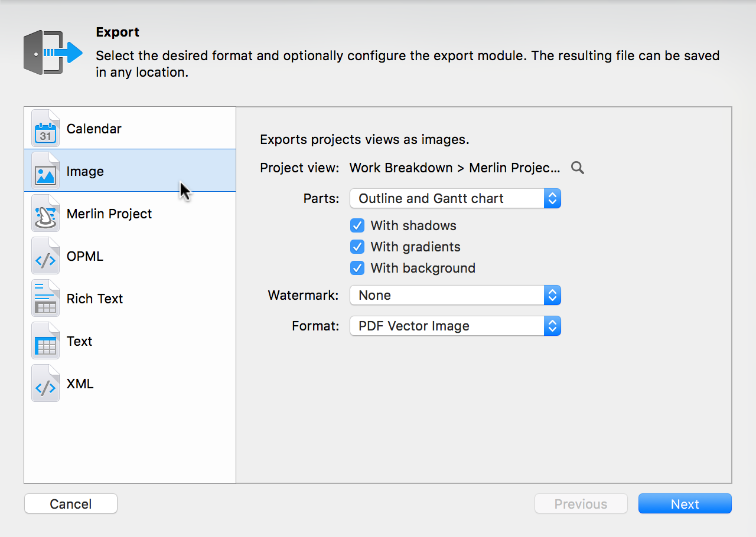
Task: Click the OPML format icon
Action: (45, 256)
